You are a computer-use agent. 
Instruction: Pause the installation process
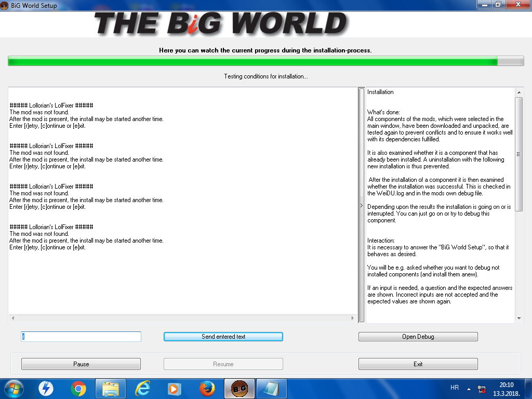pyautogui.click(x=81, y=364)
